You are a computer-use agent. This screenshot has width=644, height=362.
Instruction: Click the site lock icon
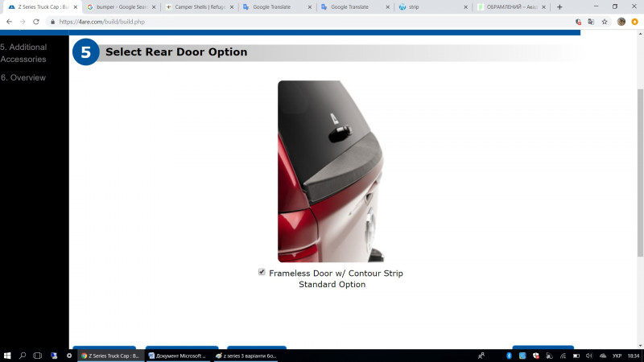tap(52, 22)
